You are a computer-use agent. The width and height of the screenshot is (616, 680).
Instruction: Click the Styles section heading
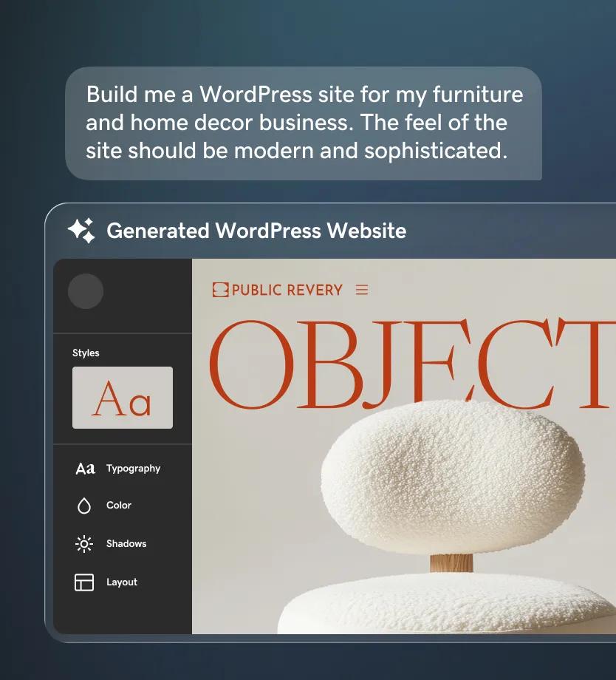(86, 353)
